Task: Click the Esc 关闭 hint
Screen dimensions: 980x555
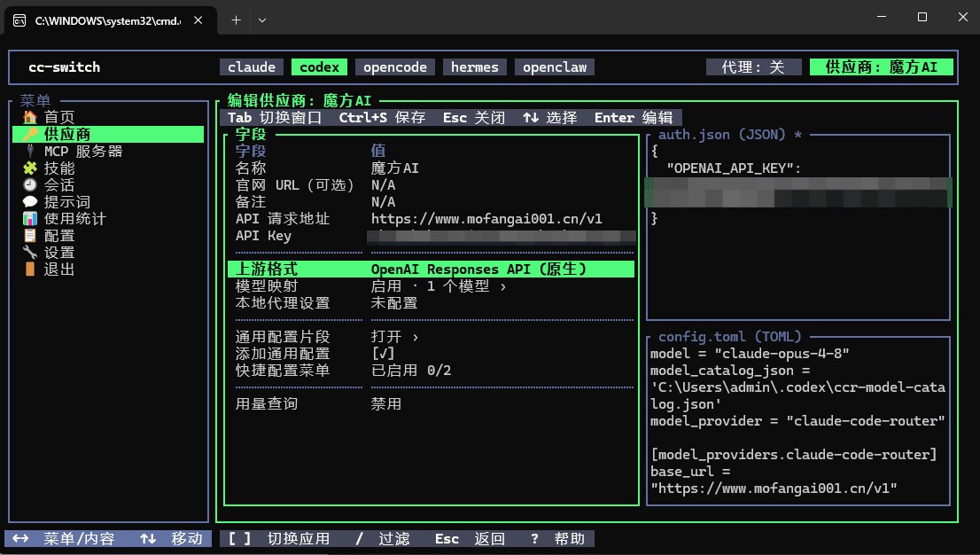Action: pos(474,118)
